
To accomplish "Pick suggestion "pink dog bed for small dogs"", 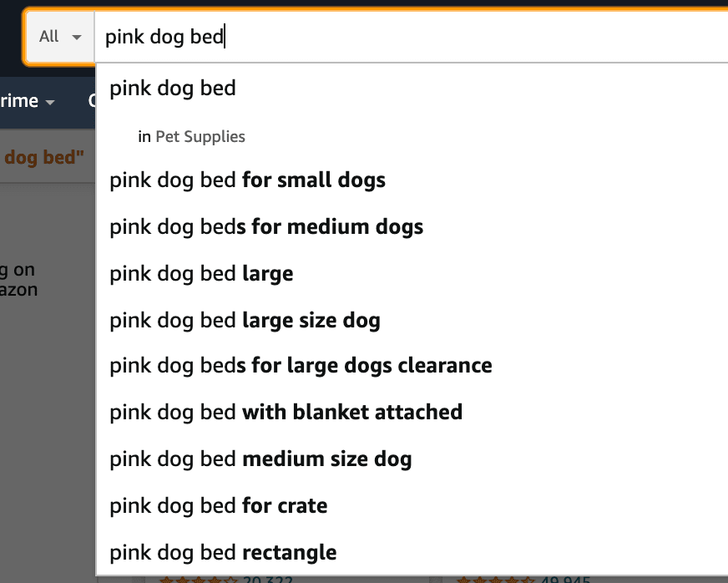I will pyautogui.click(x=247, y=180).
